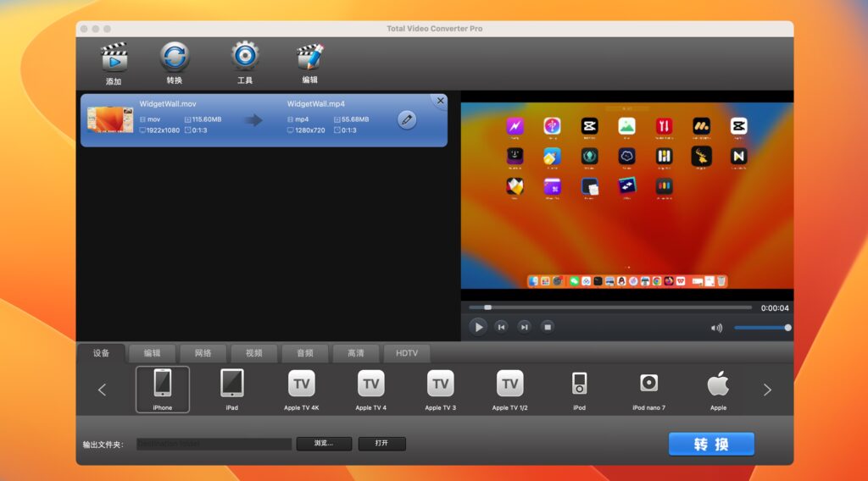Click the preview video frame
Viewport: 868px width, 481px height.
627,196
